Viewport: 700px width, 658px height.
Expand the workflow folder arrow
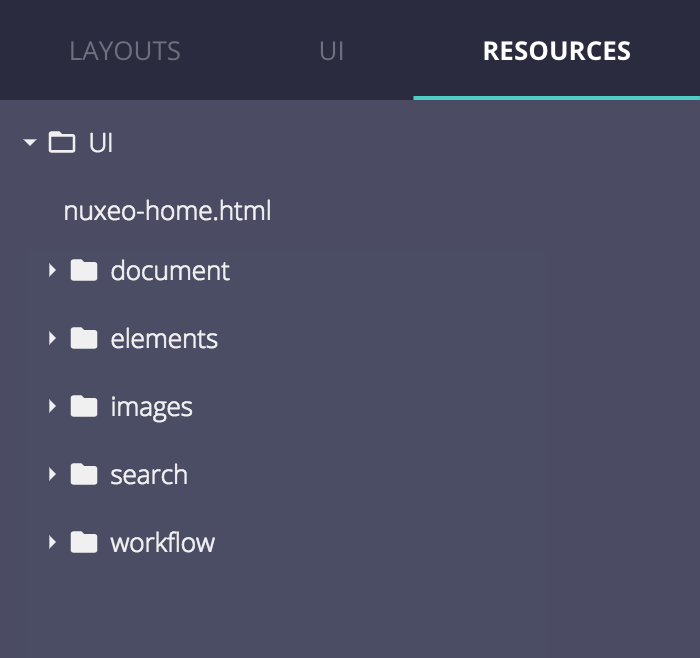point(53,542)
